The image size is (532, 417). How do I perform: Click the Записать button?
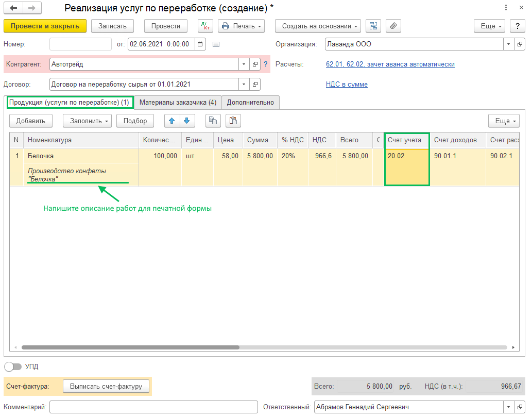[112, 26]
